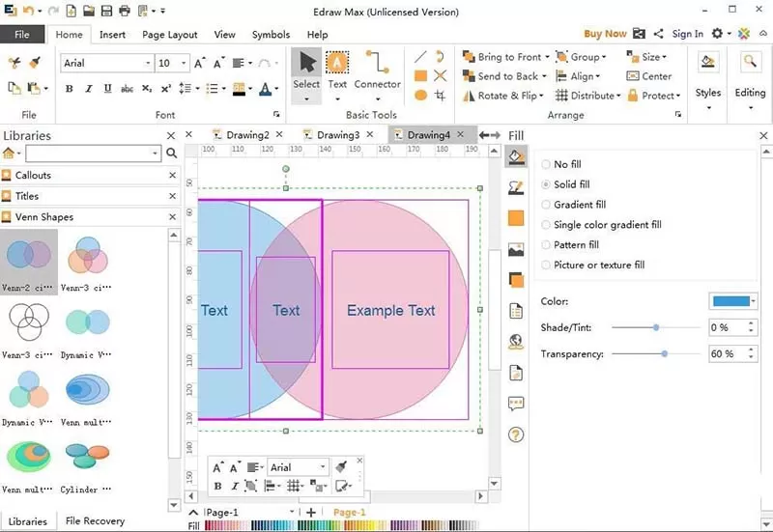The image size is (773, 532).
Task: Expand the Bring to Front dropdown
Action: [x=547, y=57]
